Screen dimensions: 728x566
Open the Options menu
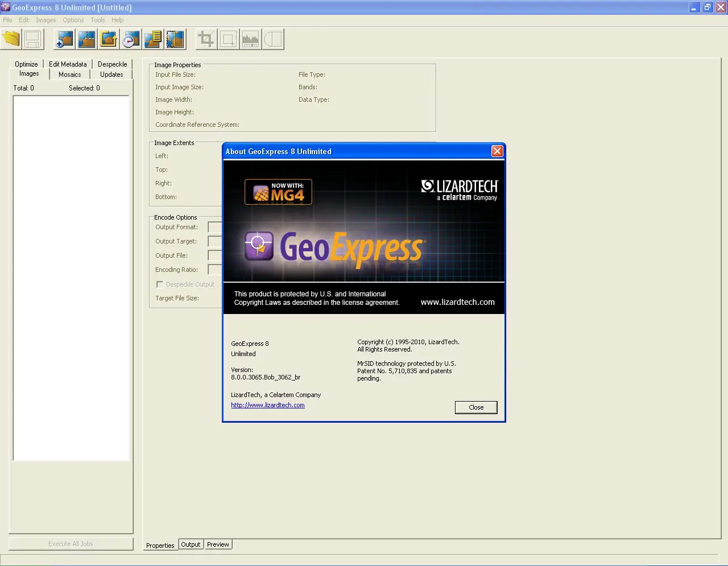click(x=73, y=20)
